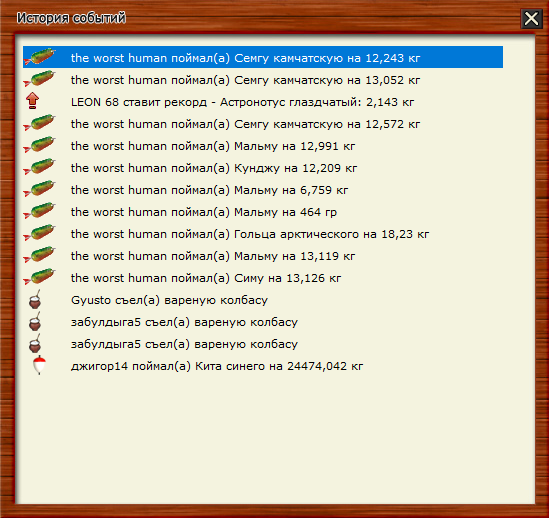Select the Астронотус глазчатый record event
The height and width of the screenshot is (518, 549).
[263, 102]
